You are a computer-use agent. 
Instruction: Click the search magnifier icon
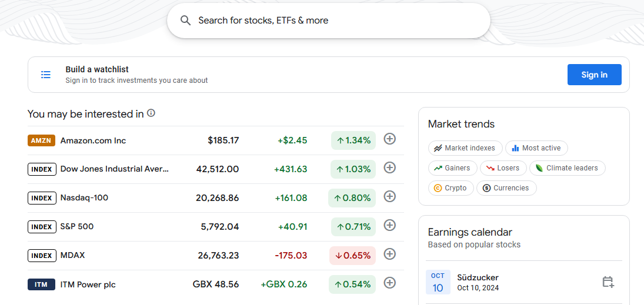point(186,21)
